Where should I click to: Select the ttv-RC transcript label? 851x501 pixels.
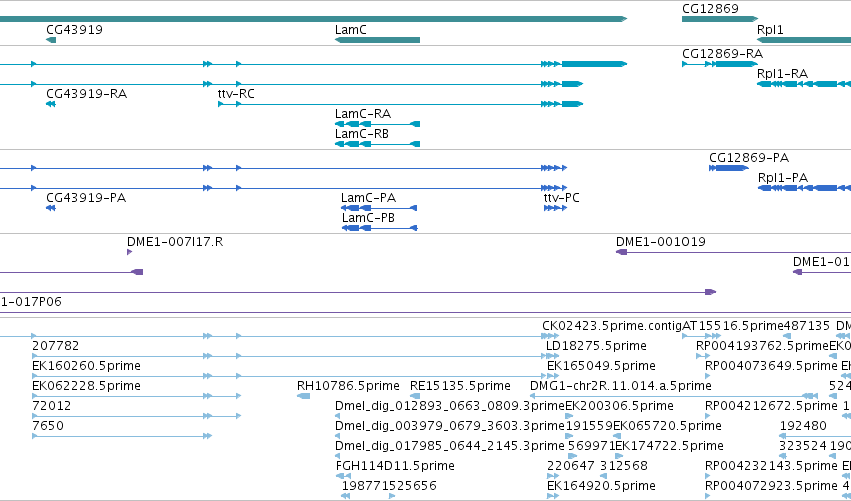pyautogui.click(x=236, y=94)
